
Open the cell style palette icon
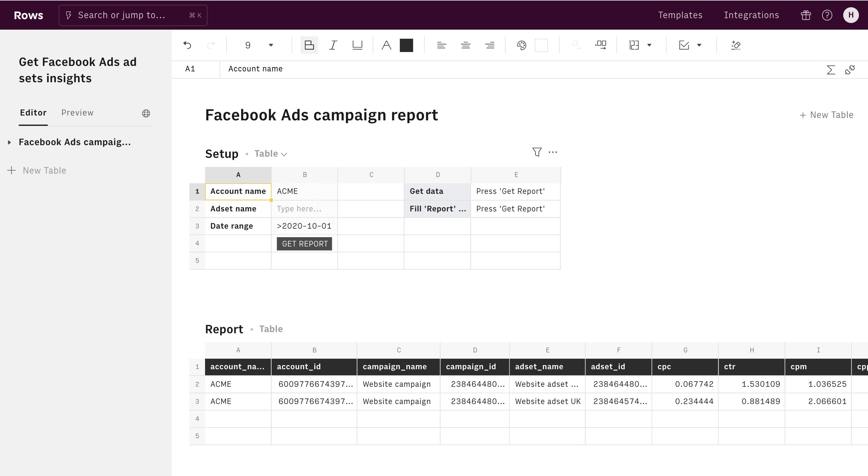pyautogui.click(x=521, y=45)
